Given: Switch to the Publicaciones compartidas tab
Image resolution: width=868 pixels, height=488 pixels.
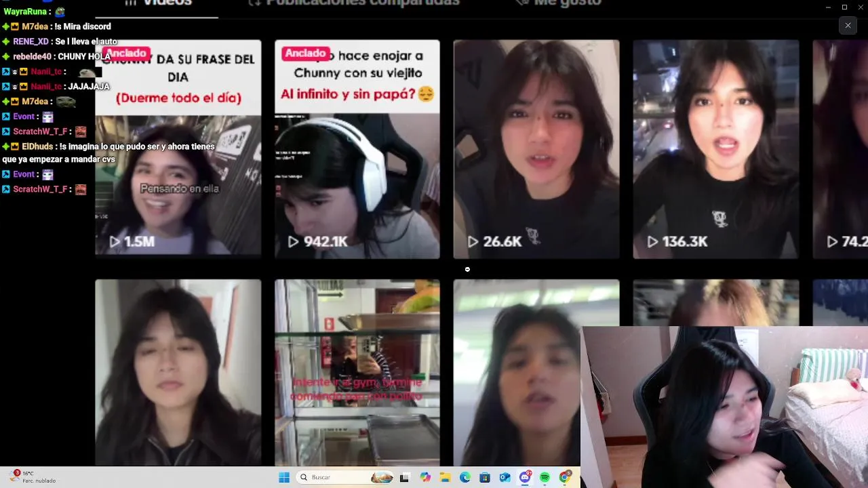Looking at the screenshot, I should point(354,3).
